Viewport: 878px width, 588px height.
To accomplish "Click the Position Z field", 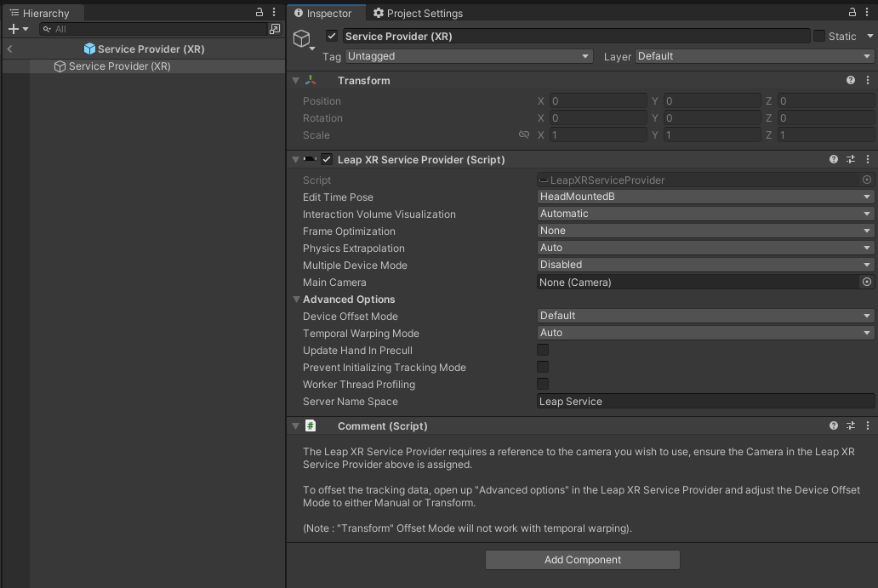I will [826, 100].
